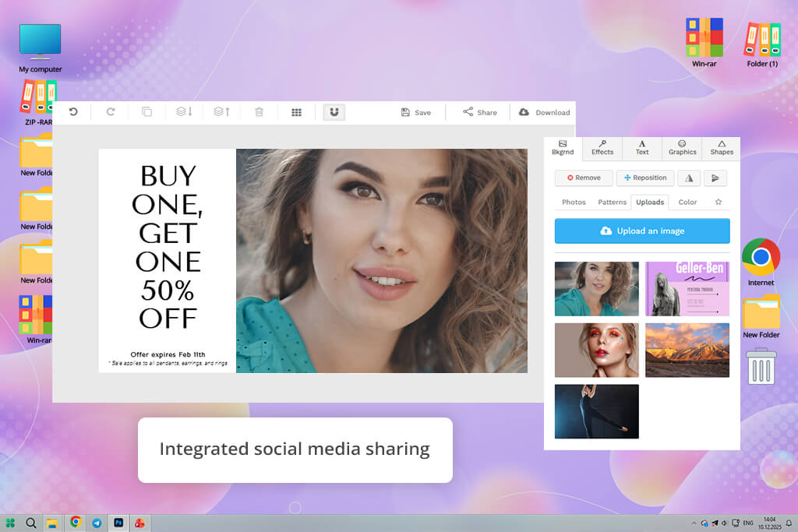Open the Win-rar icon at top right
798x532 pixels.
[x=704, y=43]
